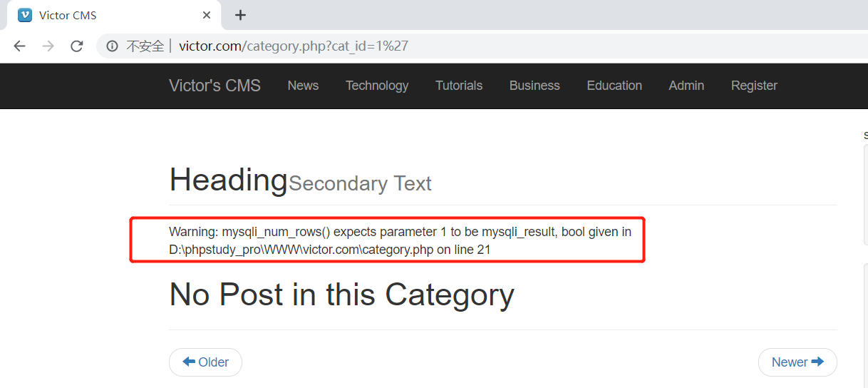Screen dimensions: 868x388
Task: Open the Technology category
Action: tap(377, 86)
